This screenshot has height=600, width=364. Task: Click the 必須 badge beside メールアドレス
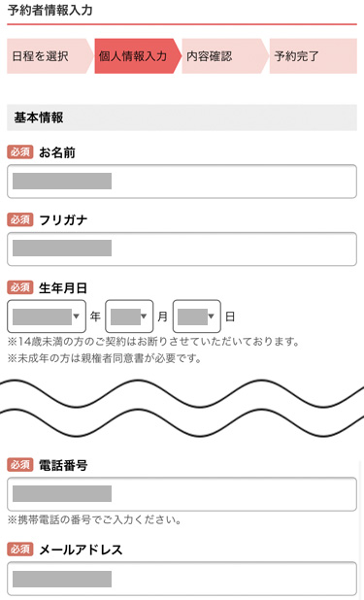tap(20, 550)
